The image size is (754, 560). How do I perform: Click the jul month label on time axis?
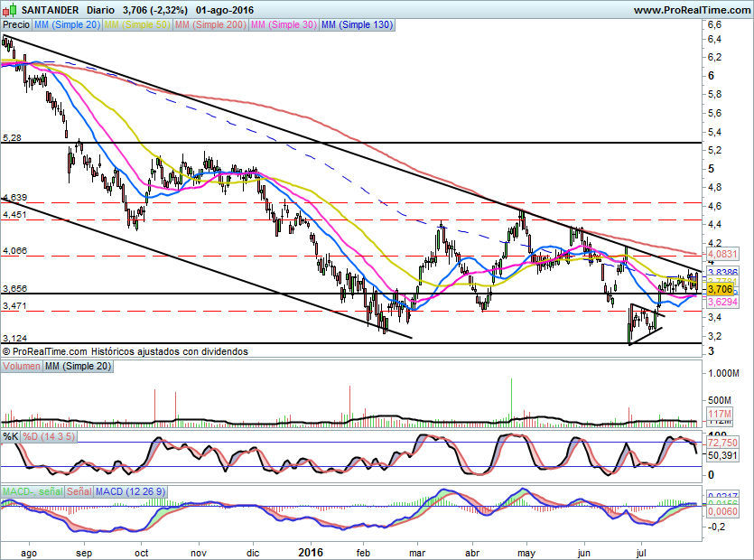point(641,554)
